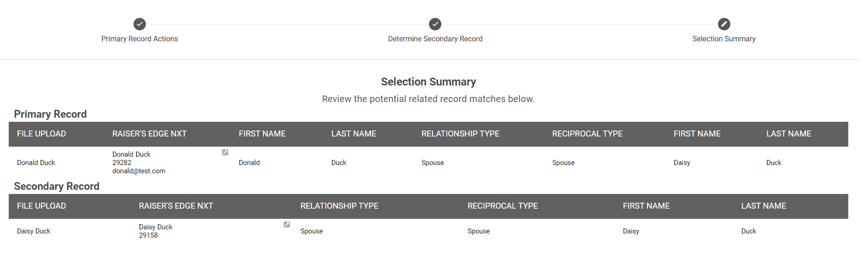This screenshot has width=868, height=256.
Task: Click the Primary Record RELATIONSHIP TYPE column header
Action: pos(460,134)
